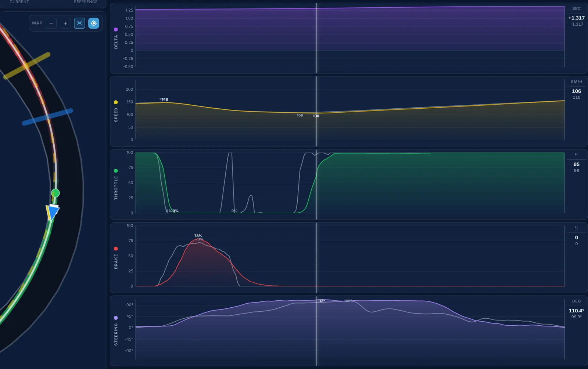Click the 110.4° steering readout
Image resolution: width=588 pixels, height=369 pixels.
(576, 311)
